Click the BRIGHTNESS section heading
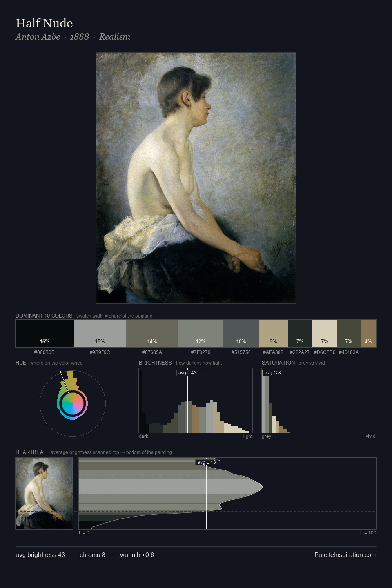392x588 pixels. pos(155,363)
